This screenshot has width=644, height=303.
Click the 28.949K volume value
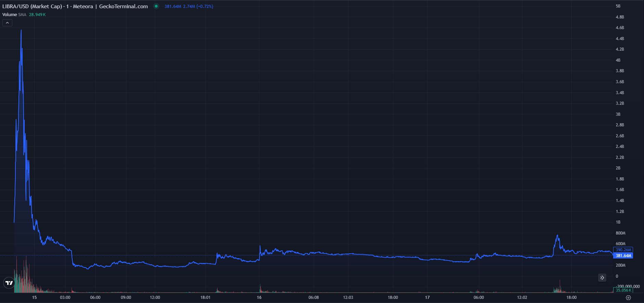point(37,15)
